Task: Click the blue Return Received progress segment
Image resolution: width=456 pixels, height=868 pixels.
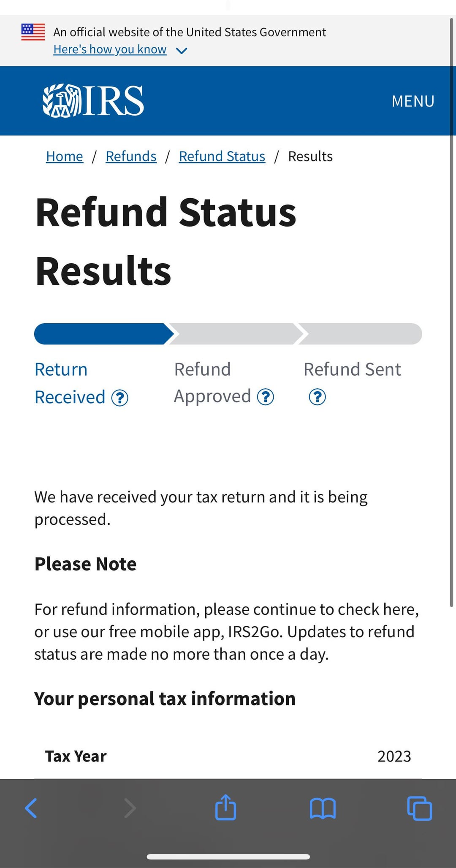Action: click(101, 334)
